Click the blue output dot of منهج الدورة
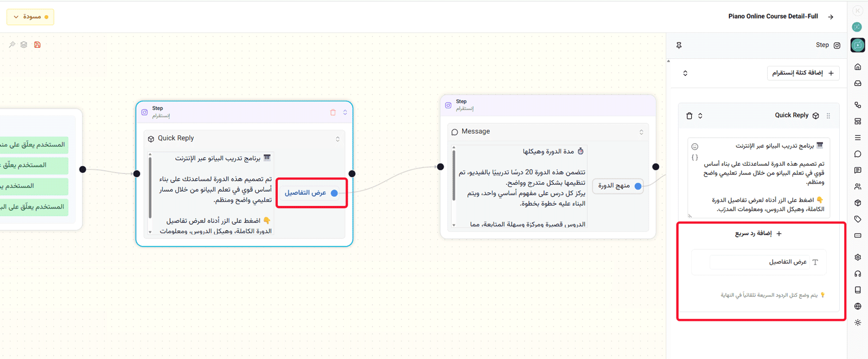The image size is (868, 359). [x=638, y=186]
